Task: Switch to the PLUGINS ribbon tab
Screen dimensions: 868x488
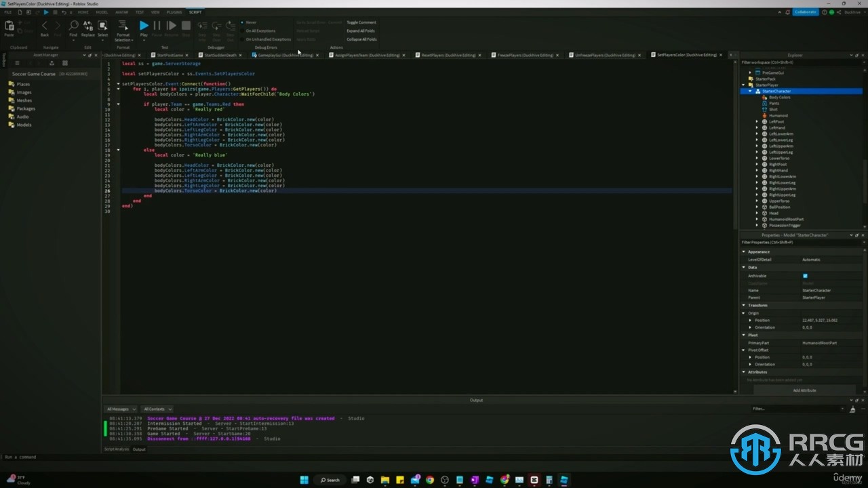Action: click(174, 12)
